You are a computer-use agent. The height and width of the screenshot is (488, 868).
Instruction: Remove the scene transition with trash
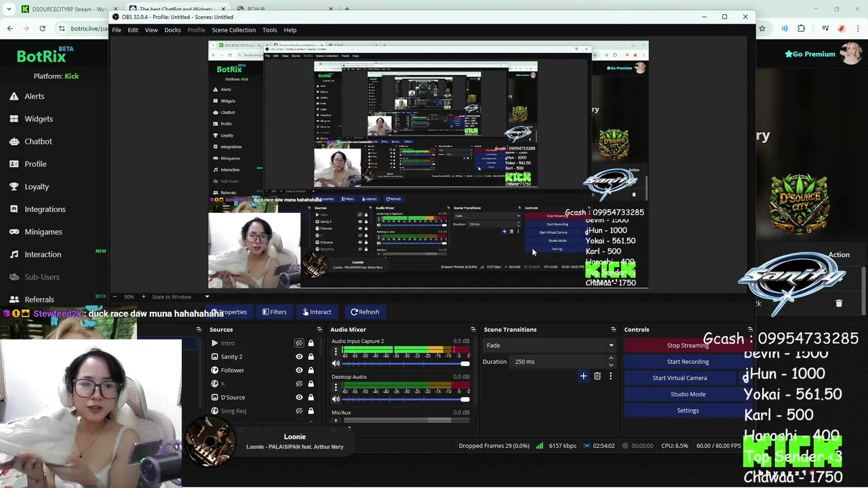point(597,376)
